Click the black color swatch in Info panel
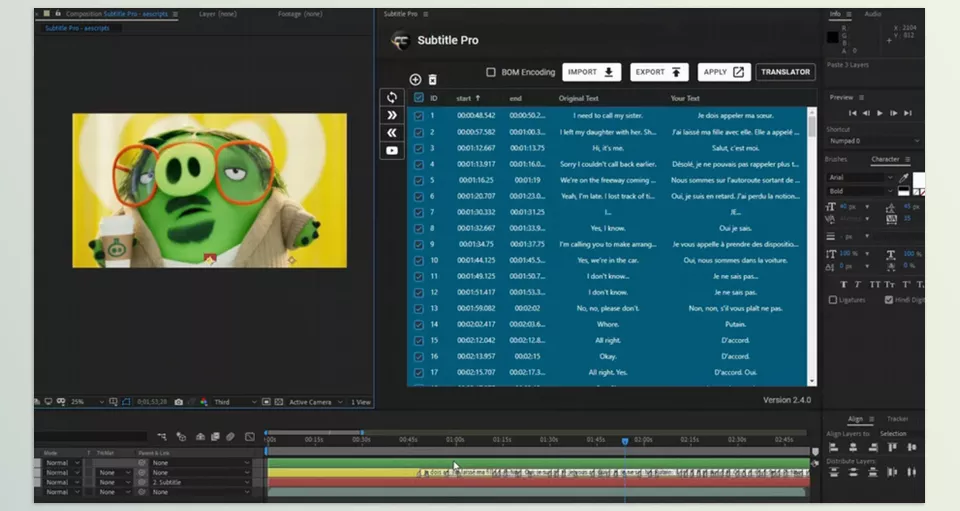 tap(833, 38)
